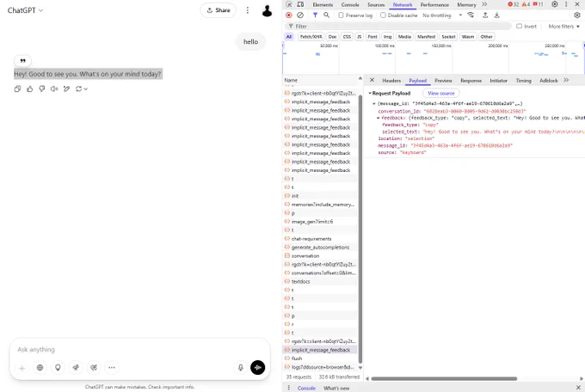
Task: Show more DevTools panels via chevron after Memory
Action: coord(484,4)
